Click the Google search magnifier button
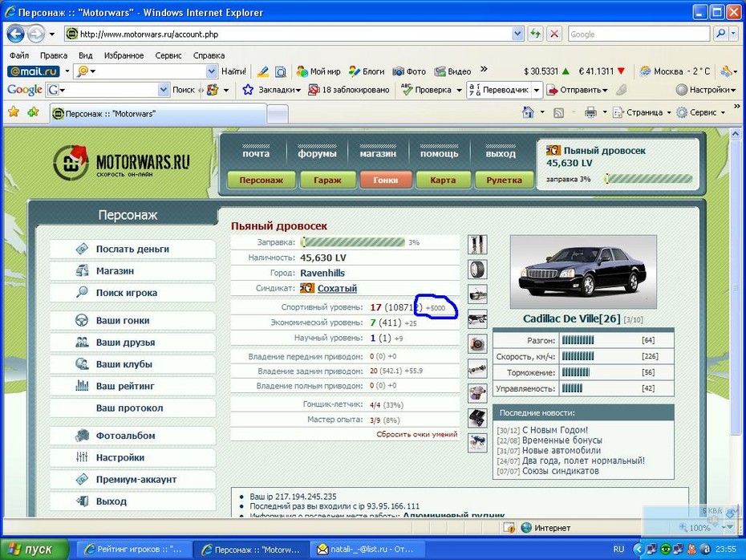The image size is (746, 560). click(721, 34)
